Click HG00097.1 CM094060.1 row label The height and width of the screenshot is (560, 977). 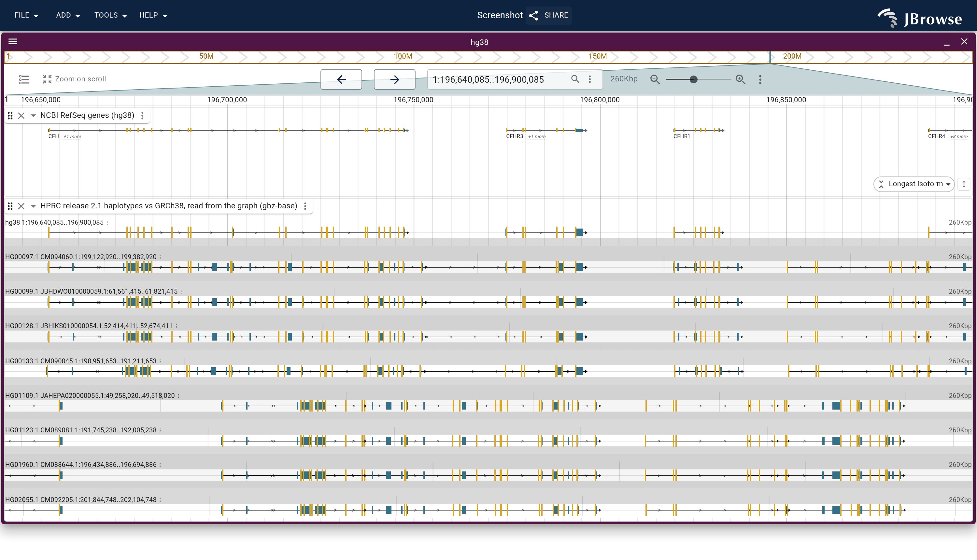(x=81, y=257)
